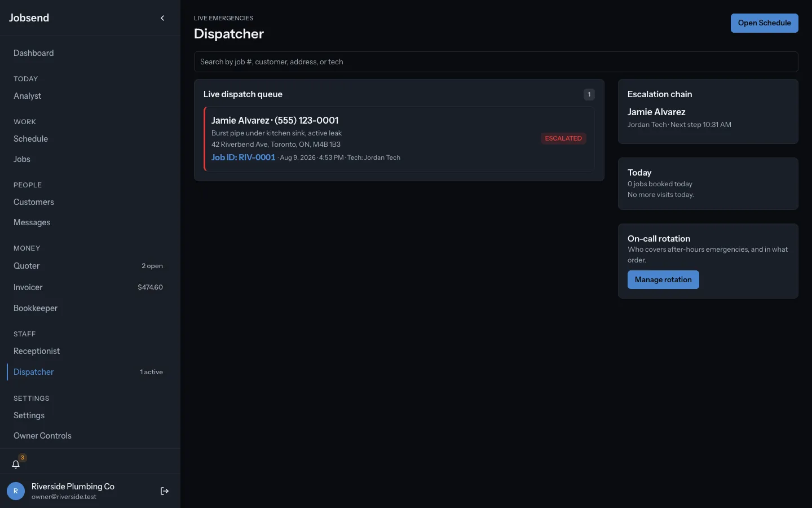Click the owner@riverside.test email
Screen dimensions: 812x508
(64, 497)
